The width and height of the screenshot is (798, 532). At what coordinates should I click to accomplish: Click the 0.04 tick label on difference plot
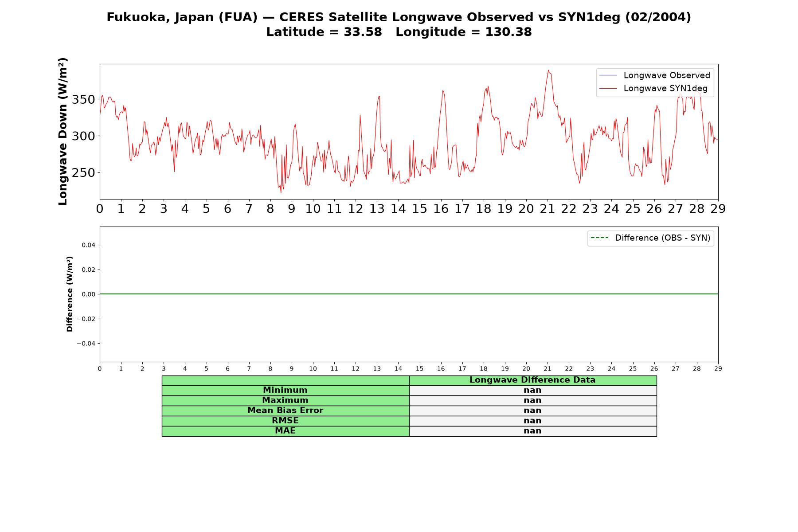click(x=88, y=245)
